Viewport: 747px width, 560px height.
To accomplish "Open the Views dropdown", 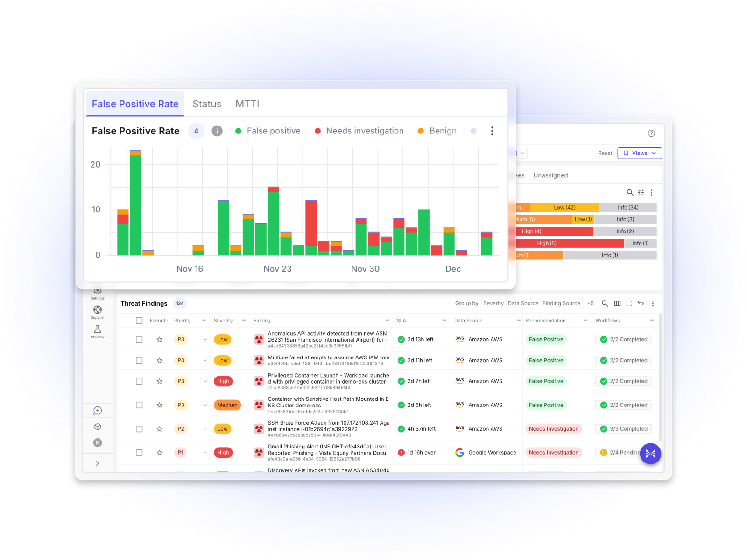I will [640, 153].
